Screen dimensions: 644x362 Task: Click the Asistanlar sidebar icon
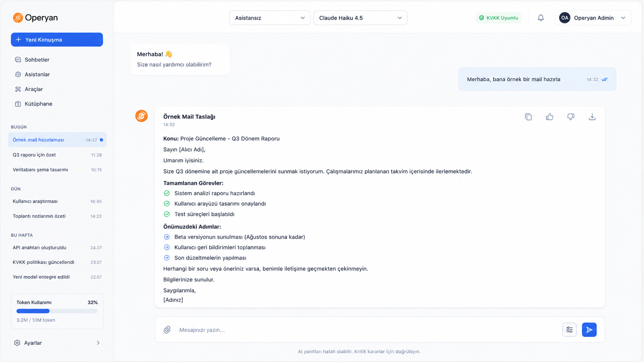[18, 74]
